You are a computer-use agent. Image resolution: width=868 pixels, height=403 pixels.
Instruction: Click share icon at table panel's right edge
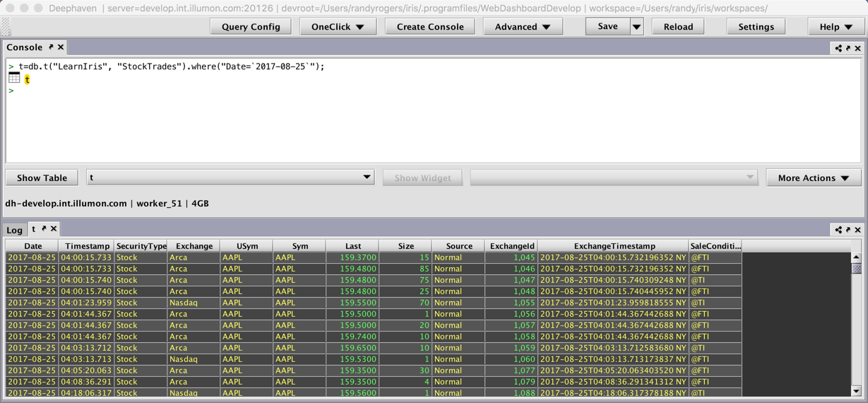pyautogui.click(x=838, y=230)
